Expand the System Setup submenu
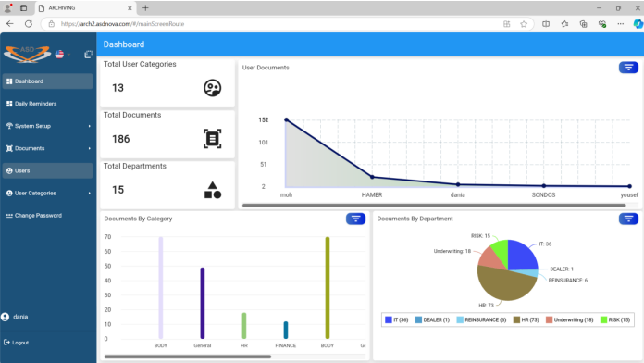 pos(47,126)
